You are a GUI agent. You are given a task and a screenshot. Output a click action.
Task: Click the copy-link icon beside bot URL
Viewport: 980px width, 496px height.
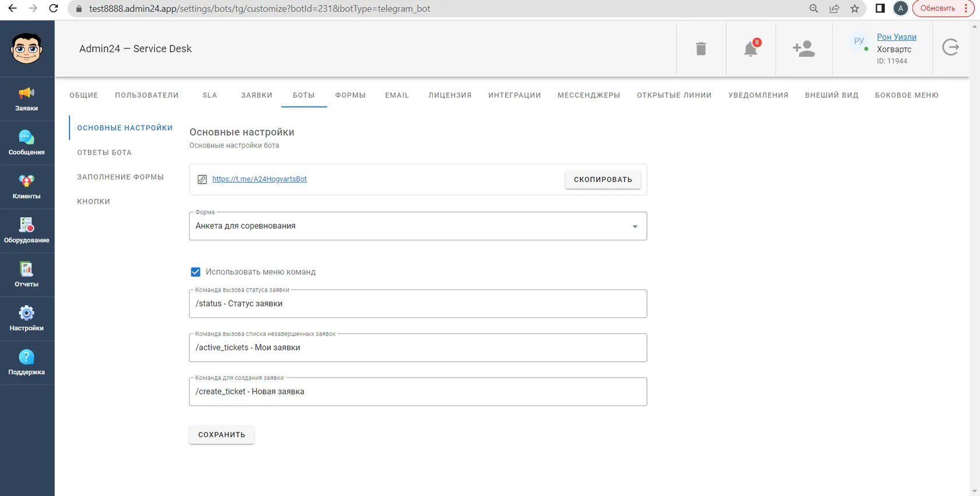pyautogui.click(x=202, y=180)
